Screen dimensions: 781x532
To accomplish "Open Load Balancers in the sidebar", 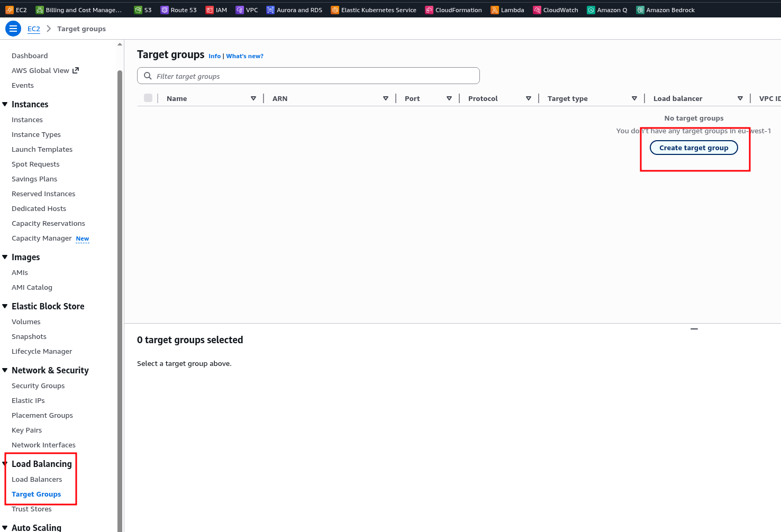I will (x=37, y=479).
